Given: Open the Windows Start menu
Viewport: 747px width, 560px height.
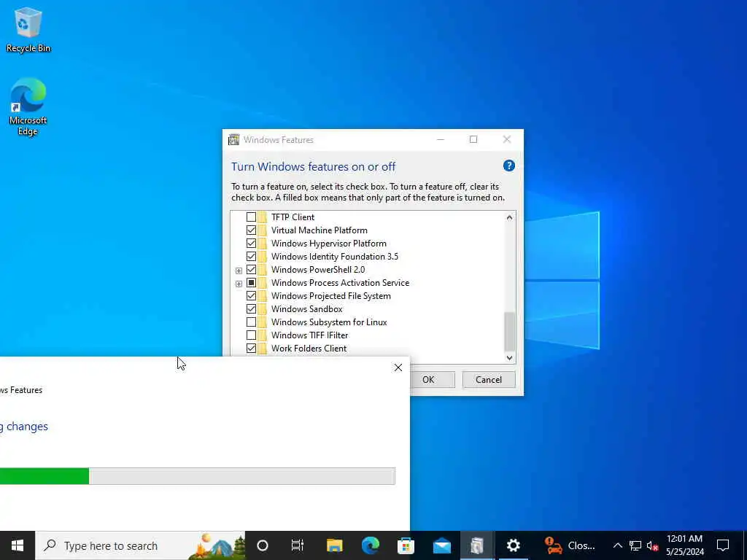Looking at the screenshot, I should pos(18,545).
